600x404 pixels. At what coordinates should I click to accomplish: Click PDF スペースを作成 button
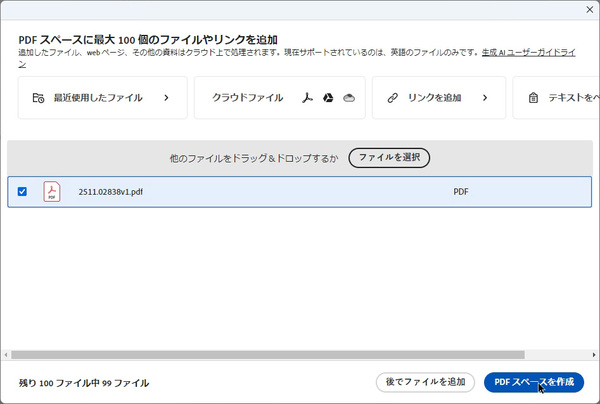pos(534,382)
